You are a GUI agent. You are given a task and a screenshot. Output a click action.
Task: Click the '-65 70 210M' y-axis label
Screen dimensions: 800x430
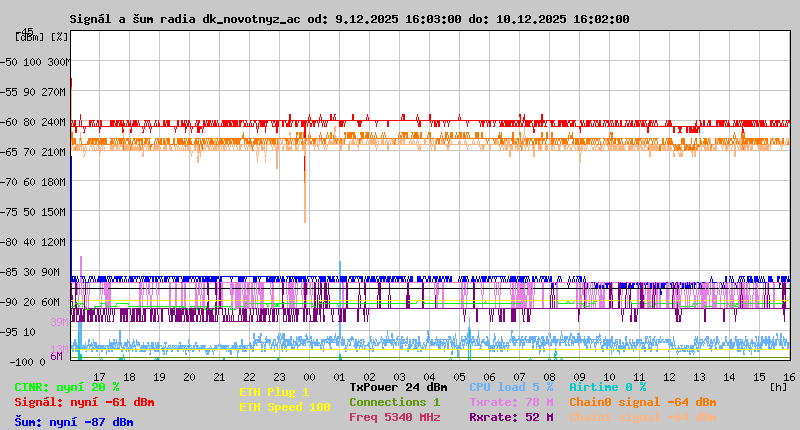coord(33,152)
